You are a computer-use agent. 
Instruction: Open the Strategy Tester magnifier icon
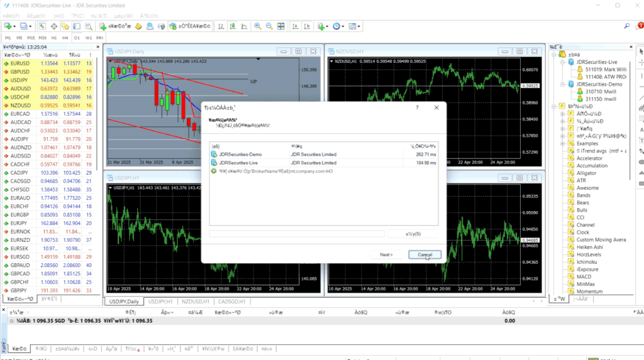pyautogui.click(x=88, y=26)
